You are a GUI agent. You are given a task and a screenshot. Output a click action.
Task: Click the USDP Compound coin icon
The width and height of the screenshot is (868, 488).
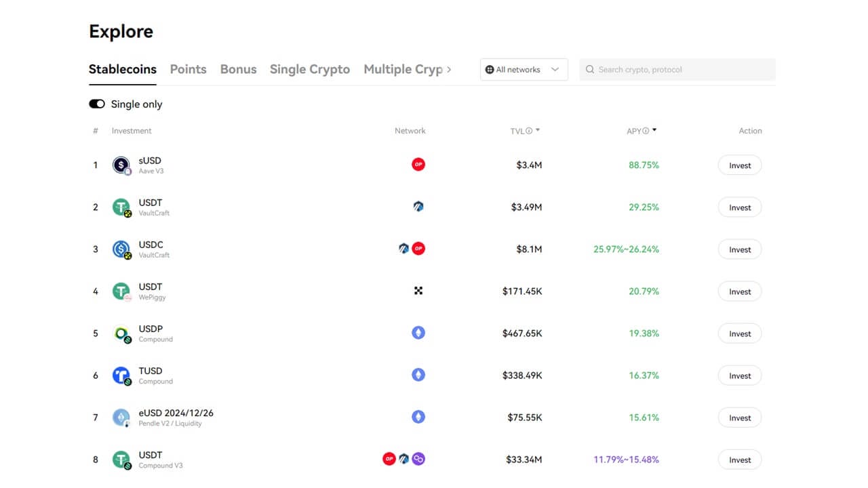[x=121, y=333]
